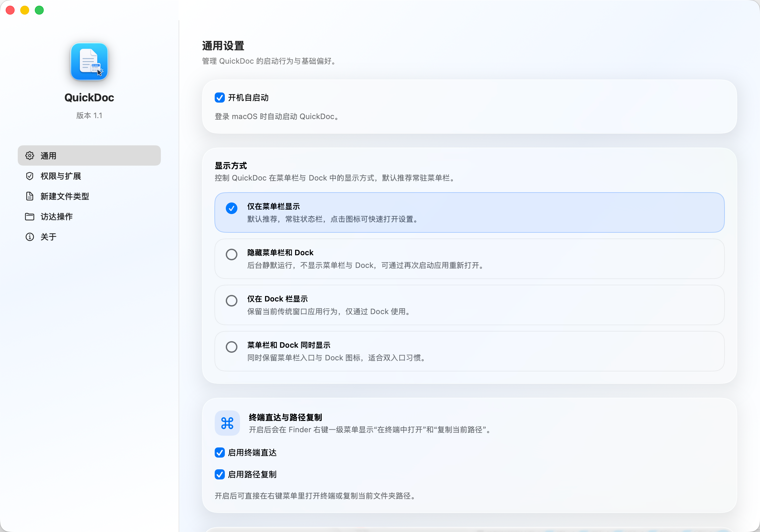Click the 同时保留菜单栏入口与 Dock 图标 description

click(337, 358)
